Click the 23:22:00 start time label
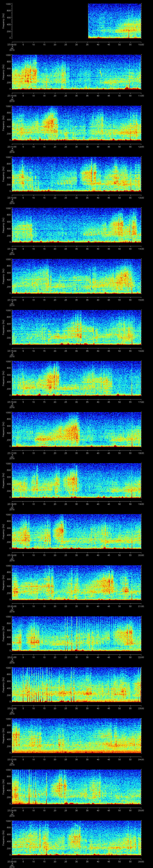The width and height of the screenshot is (153, 868). tap(12, 708)
